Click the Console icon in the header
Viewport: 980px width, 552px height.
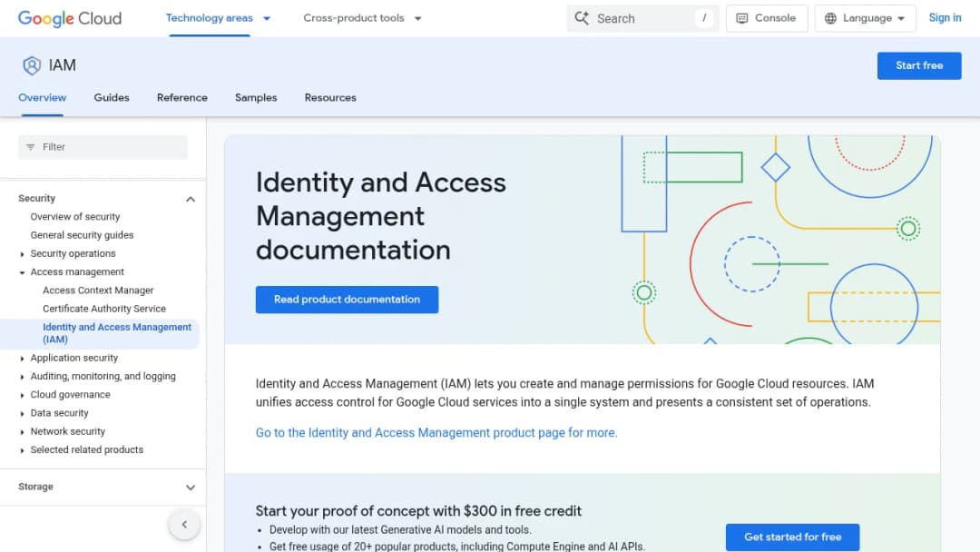[742, 18]
